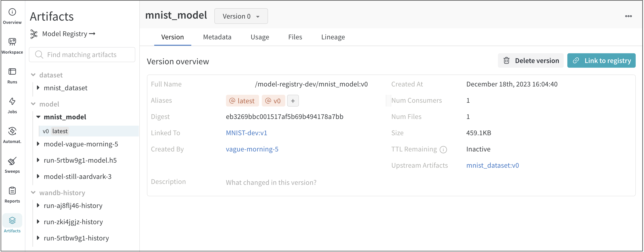The height and width of the screenshot is (252, 644).
Task: Add a new alias with plus button
Action: tap(293, 101)
